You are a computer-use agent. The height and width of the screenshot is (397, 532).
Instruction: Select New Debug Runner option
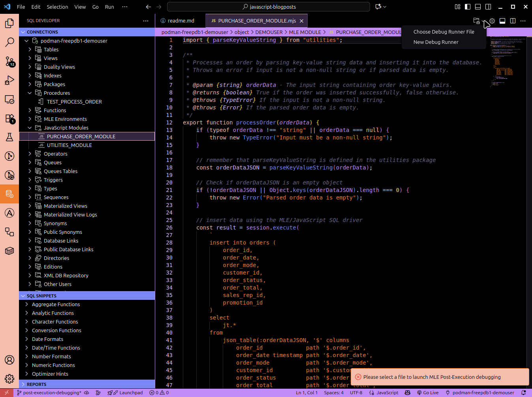(436, 42)
